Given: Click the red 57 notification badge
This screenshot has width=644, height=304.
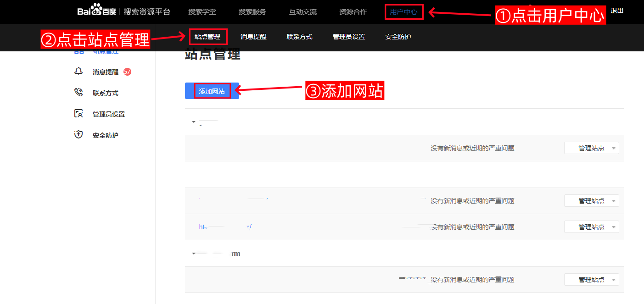Looking at the screenshot, I should [x=128, y=72].
